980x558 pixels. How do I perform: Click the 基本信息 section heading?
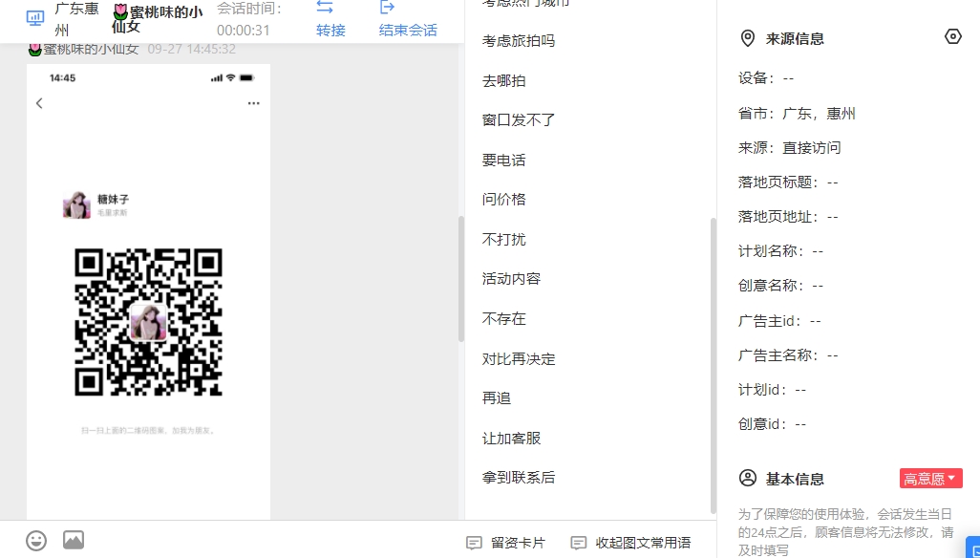(795, 480)
